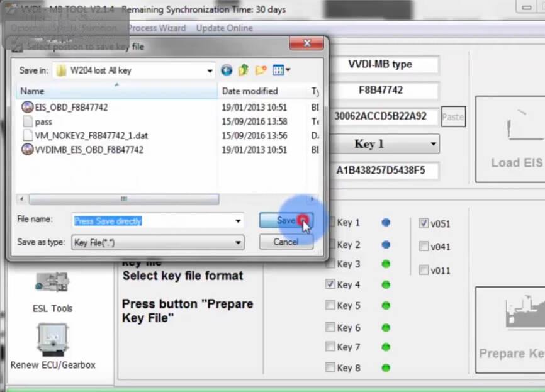Open the Update Online menu
The image size is (545, 392).
(x=225, y=28)
